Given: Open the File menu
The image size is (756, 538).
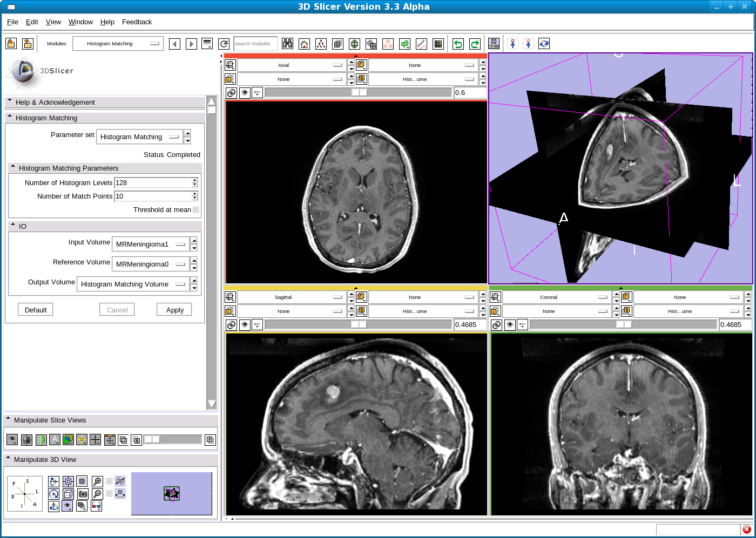Looking at the screenshot, I should [x=12, y=22].
